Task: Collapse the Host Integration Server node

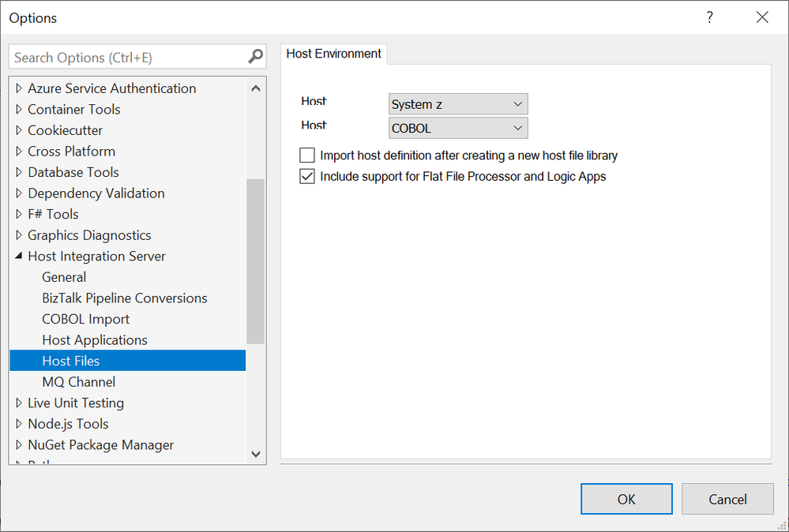Action: 19,256
